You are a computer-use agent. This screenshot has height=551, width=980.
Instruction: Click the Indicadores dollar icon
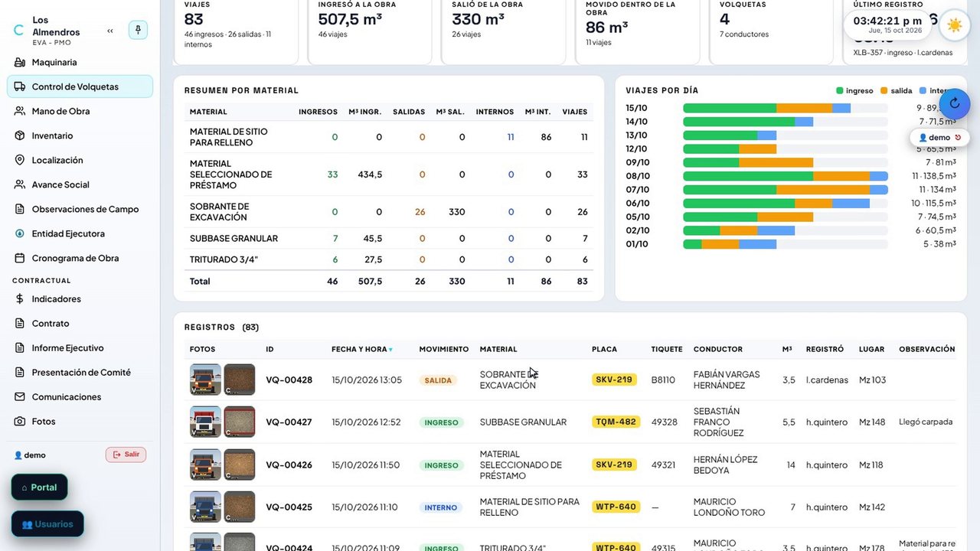(x=20, y=299)
